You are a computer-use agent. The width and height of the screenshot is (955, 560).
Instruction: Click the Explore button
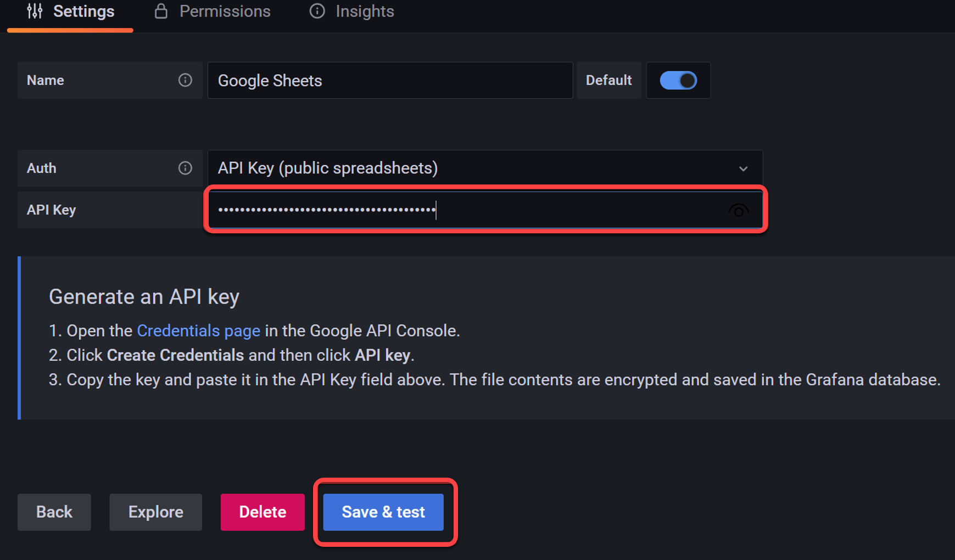coord(156,512)
